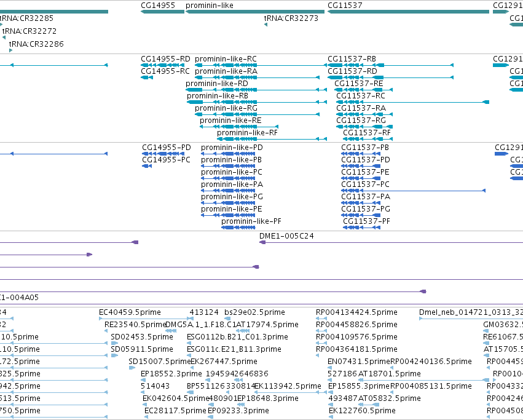
Task: Select EST ESG0112b.B21_C01.3prime
Action: pyautogui.click(x=237, y=338)
